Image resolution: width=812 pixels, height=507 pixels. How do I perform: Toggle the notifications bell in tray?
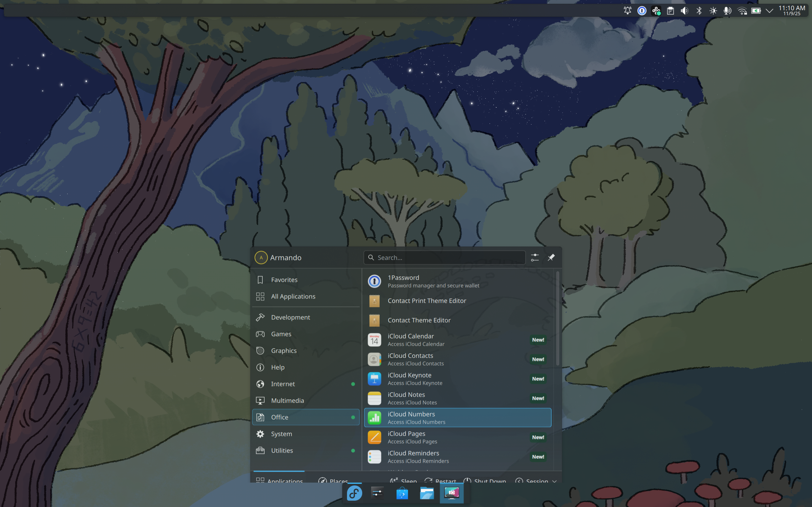point(627,11)
